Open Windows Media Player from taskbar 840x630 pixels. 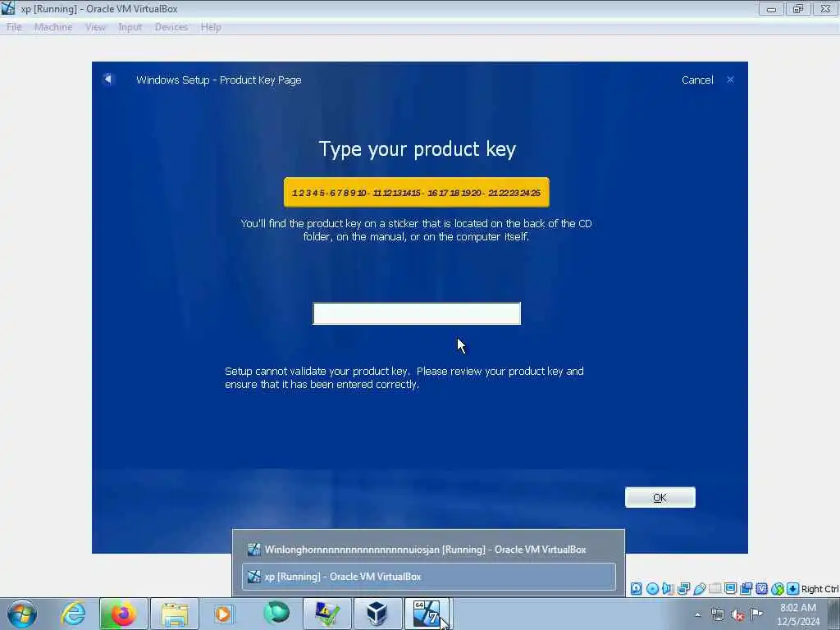[x=223, y=614]
